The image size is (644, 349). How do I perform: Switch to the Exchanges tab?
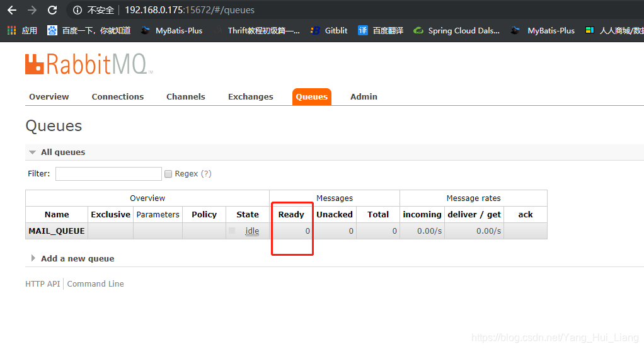(251, 97)
